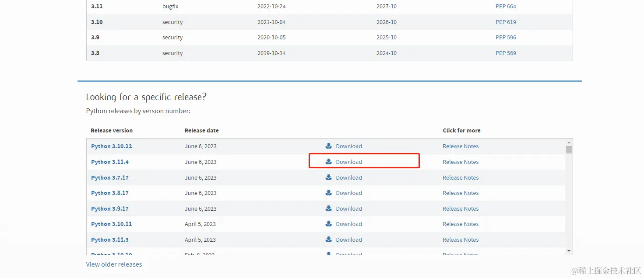Image resolution: width=644 pixels, height=278 pixels.
Task: Open the Download link for Python 3.11.3
Action: tap(349, 240)
